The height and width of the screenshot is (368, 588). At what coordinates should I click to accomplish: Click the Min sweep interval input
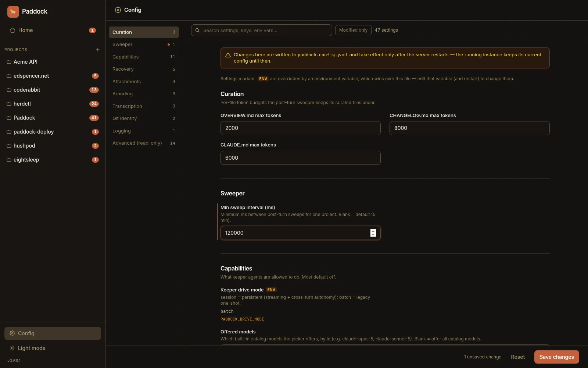300,233
